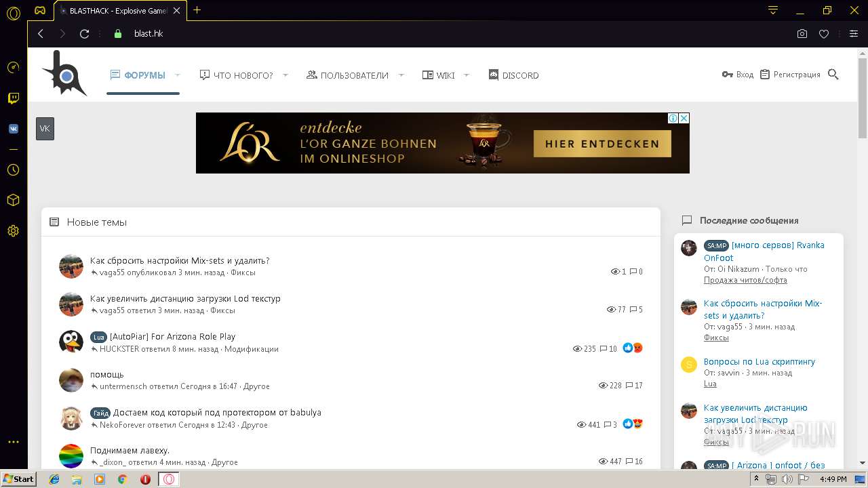Open sidebar three-dots more options
The width and height of the screenshot is (868, 488).
click(13, 442)
